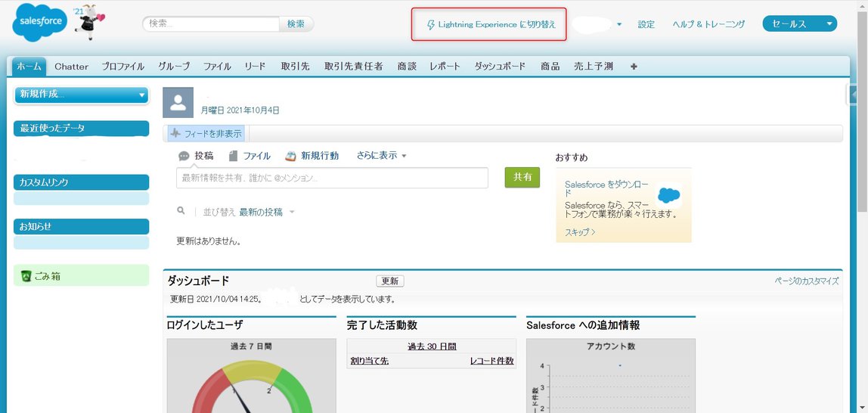Select the 投稿 speech bubble icon
This screenshot has height=413, width=868.
click(x=184, y=156)
